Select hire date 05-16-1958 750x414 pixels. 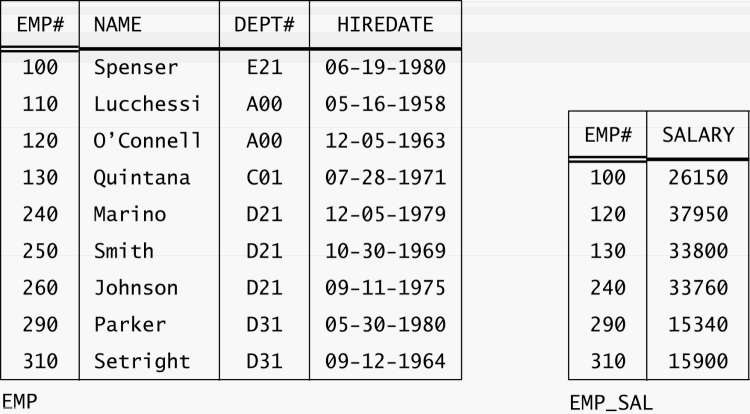click(385, 104)
